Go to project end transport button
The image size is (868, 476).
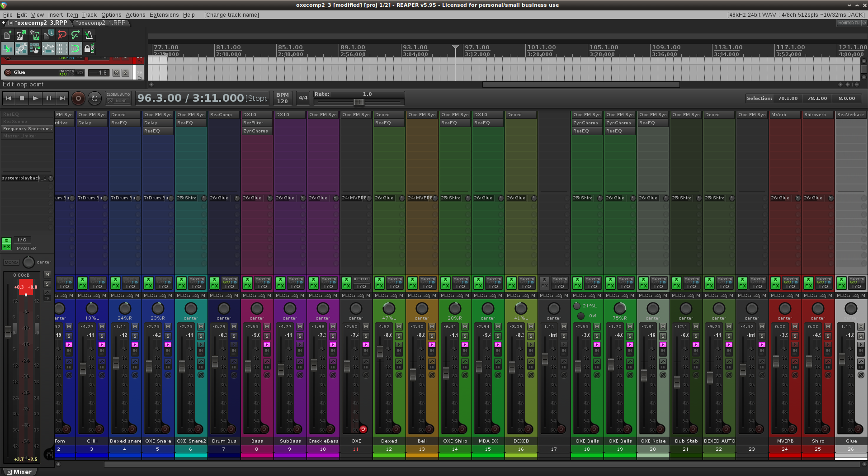click(62, 98)
